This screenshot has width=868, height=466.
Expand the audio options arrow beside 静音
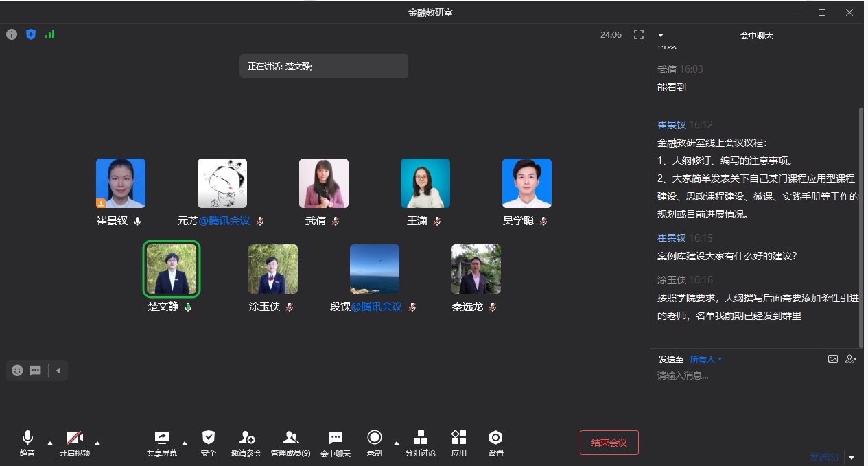[50, 443]
